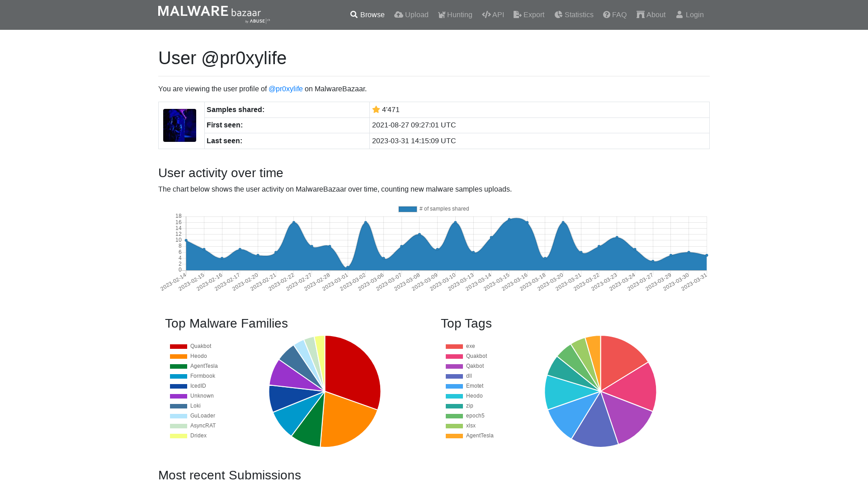Toggle Dridex legend entry
This screenshot has width=868, height=488.
tap(188, 436)
